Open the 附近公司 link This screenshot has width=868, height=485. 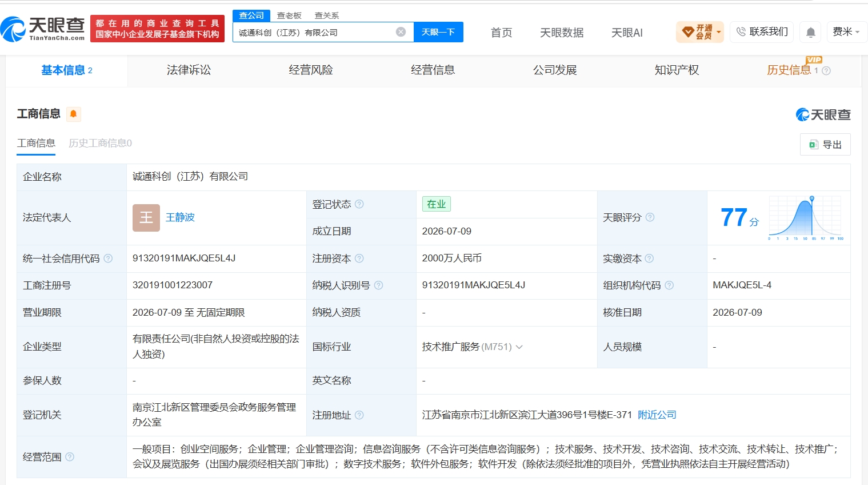[x=657, y=415]
